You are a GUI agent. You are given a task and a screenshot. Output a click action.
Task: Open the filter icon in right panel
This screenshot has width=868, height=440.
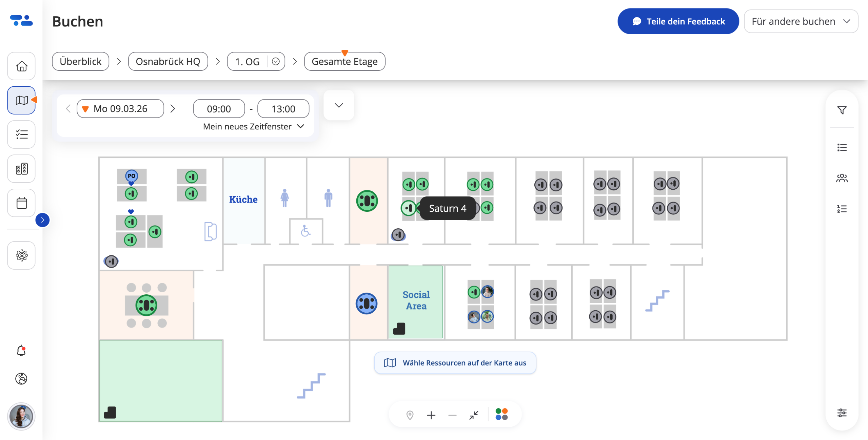842,110
